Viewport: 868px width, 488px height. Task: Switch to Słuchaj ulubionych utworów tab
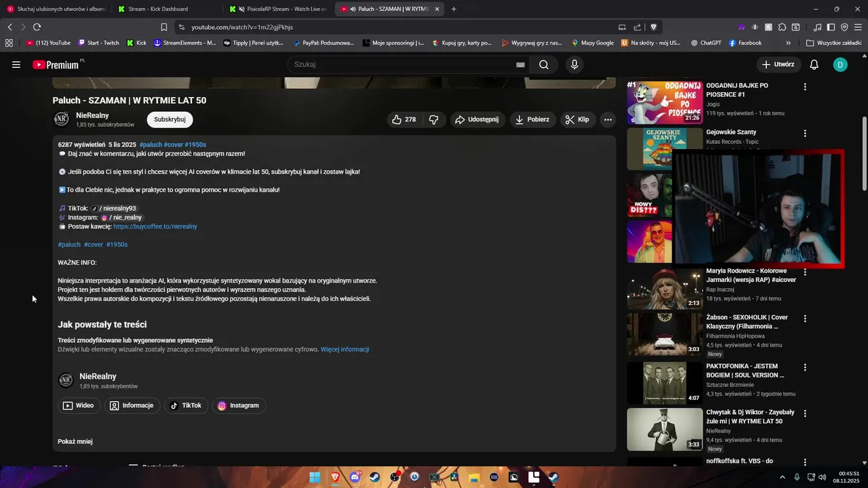tap(56, 9)
